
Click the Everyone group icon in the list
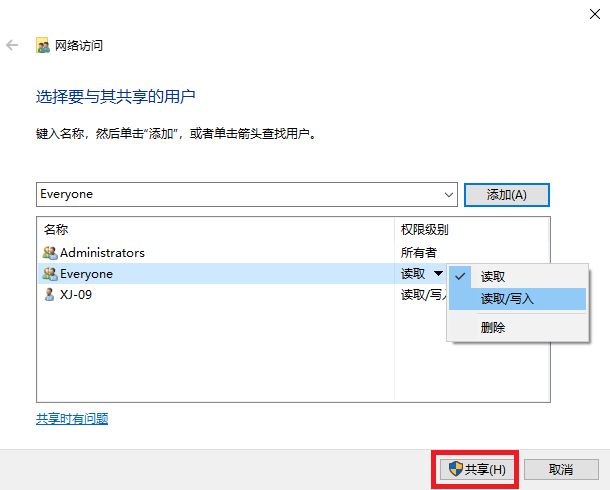point(50,274)
